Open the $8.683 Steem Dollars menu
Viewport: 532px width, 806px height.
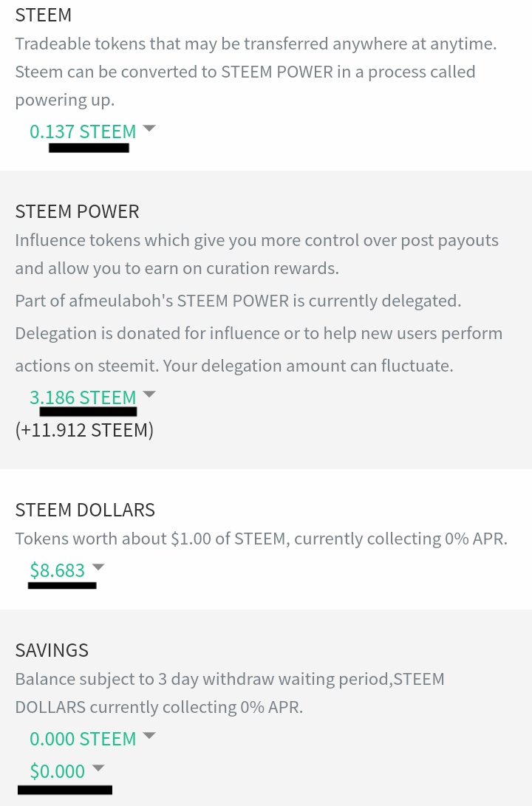pos(57,570)
